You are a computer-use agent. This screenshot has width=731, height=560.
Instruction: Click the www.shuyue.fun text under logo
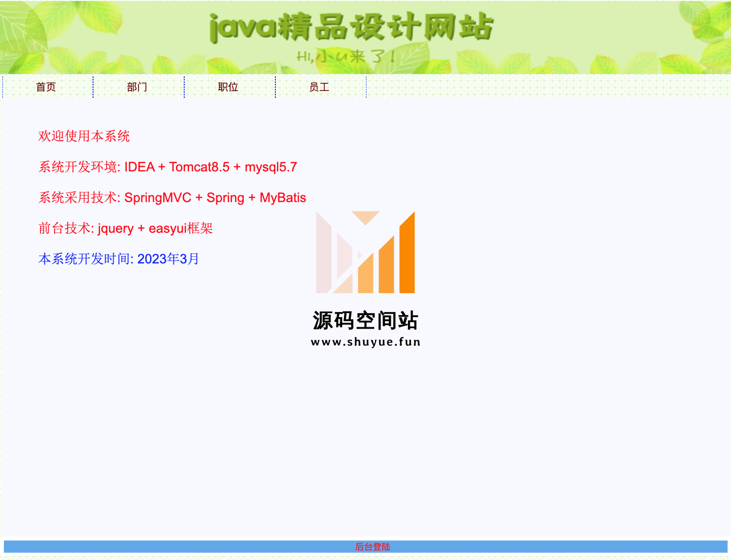365,342
